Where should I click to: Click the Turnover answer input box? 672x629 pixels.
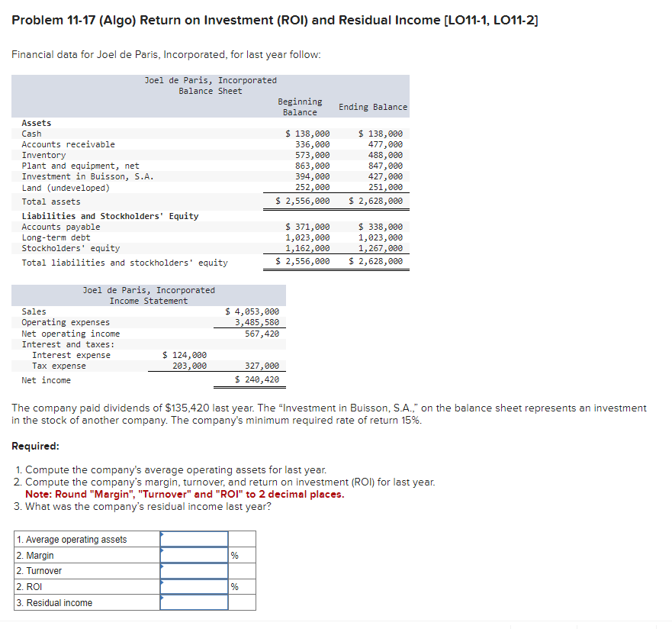pyautogui.click(x=194, y=571)
